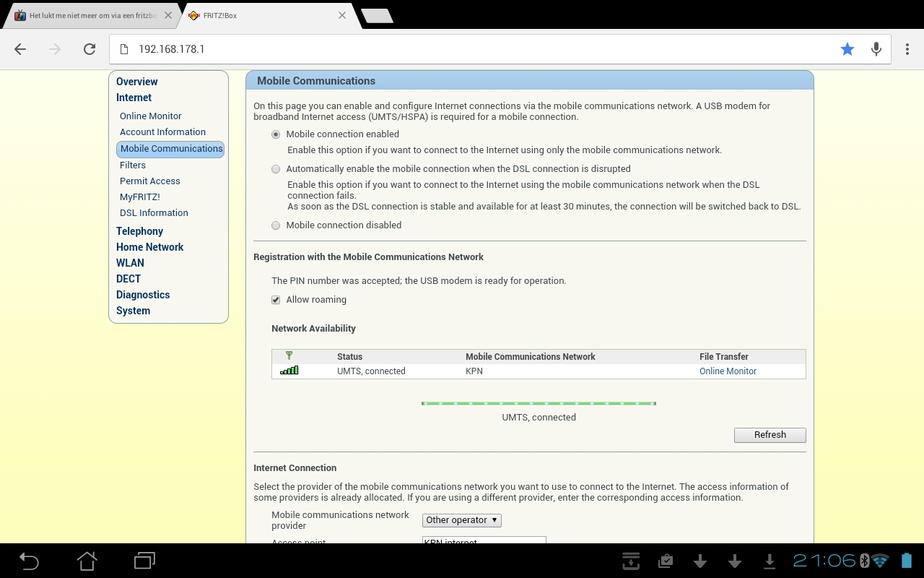The height and width of the screenshot is (578, 924).
Task: Tap the battery status icon
Action: 907,561
